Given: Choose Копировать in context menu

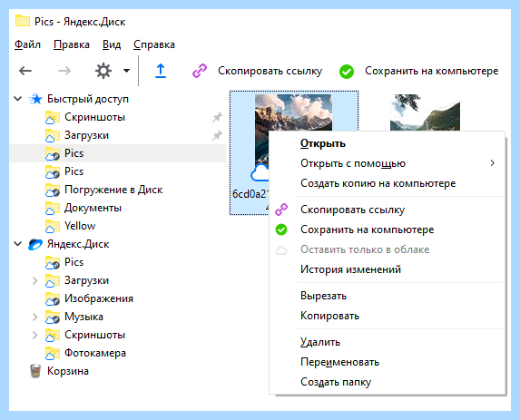Looking at the screenshot, I should 329,316.
